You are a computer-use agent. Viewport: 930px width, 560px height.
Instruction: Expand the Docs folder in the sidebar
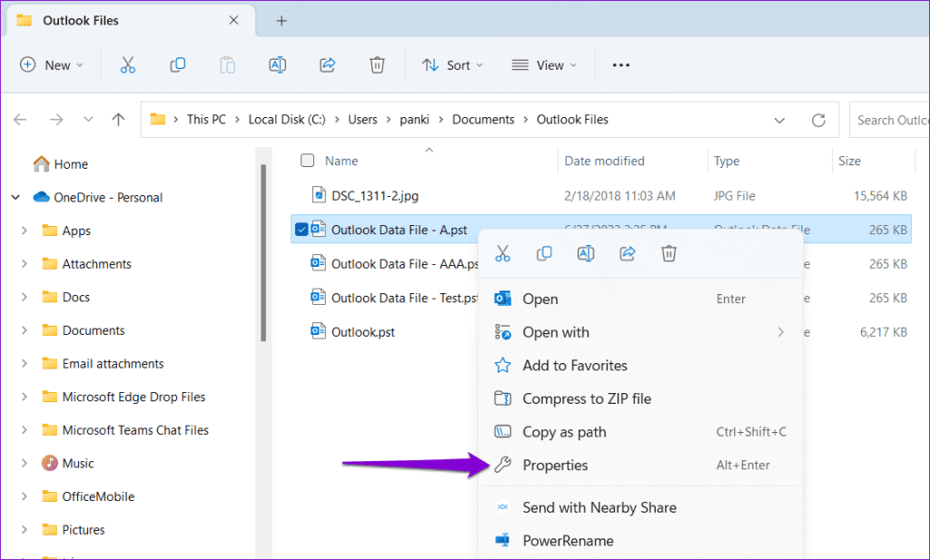tap(25, 297)
